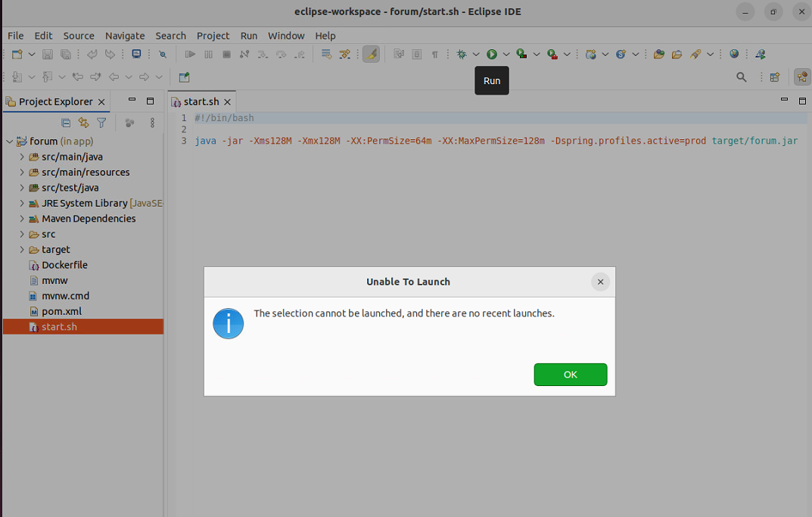Toggle Show Whitespace Characters pilcrow

click(434, 54)
